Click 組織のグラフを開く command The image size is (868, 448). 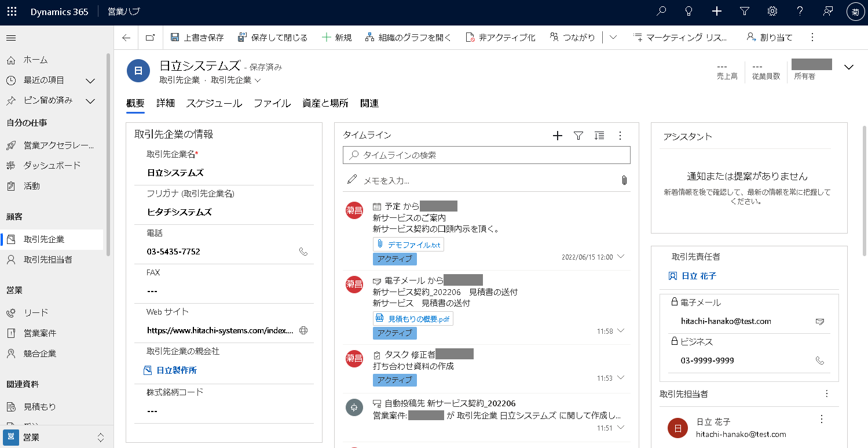408,38
